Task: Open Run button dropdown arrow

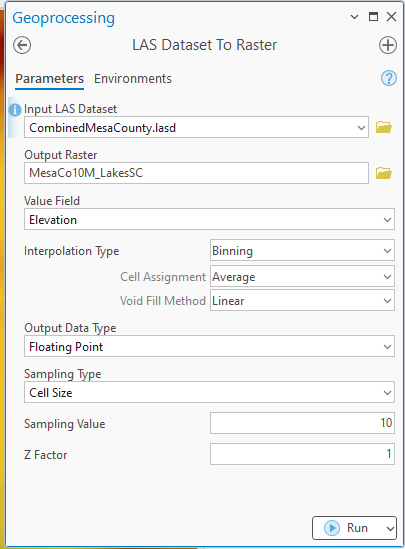Action: 390,528
